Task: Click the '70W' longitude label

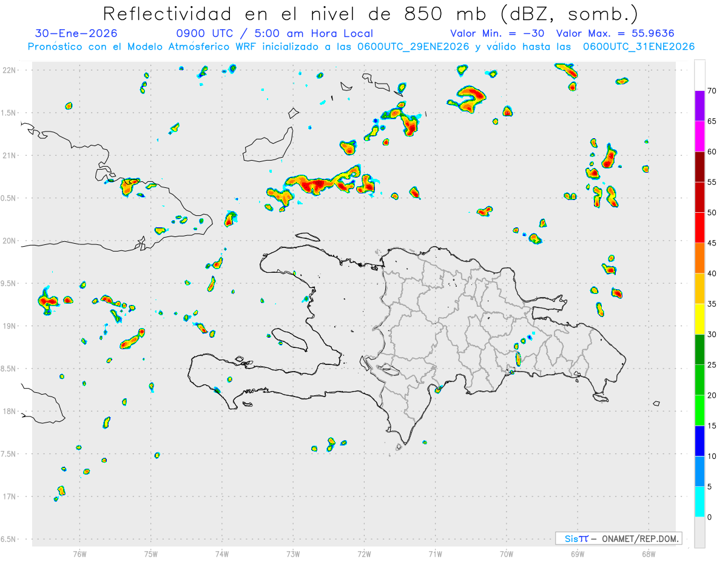Action: 507,554
